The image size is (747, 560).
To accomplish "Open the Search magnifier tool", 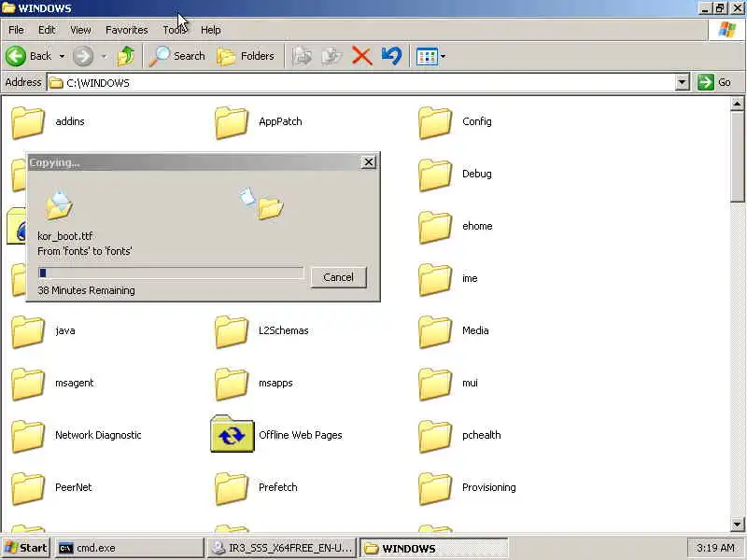I will 177,56.
